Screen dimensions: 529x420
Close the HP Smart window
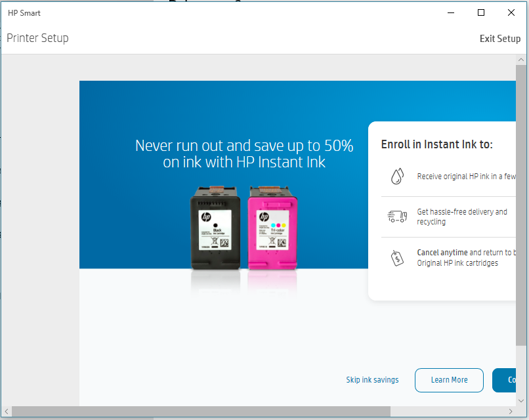[x=511, y=13]
